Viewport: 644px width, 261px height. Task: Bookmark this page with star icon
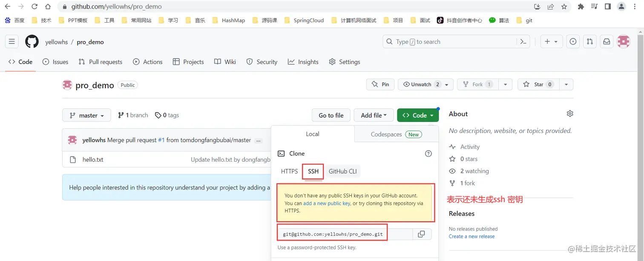point(564,6)
